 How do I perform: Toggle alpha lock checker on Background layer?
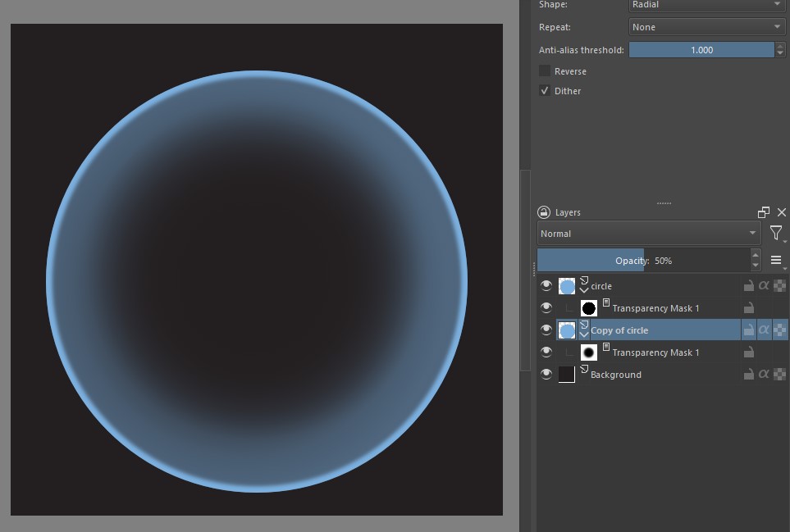point(779,375)
